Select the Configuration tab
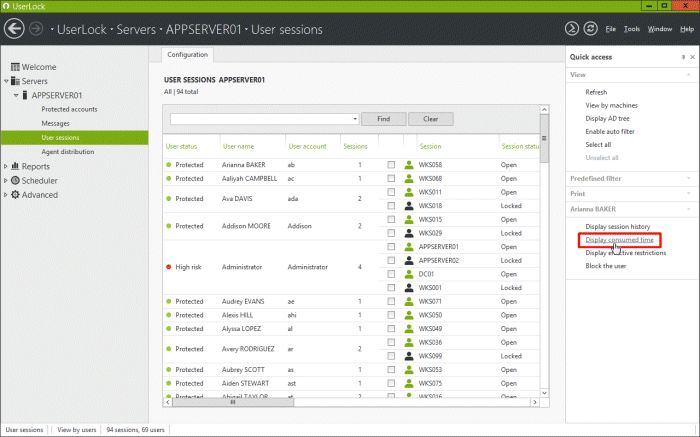700x437 pixels. 188,54
